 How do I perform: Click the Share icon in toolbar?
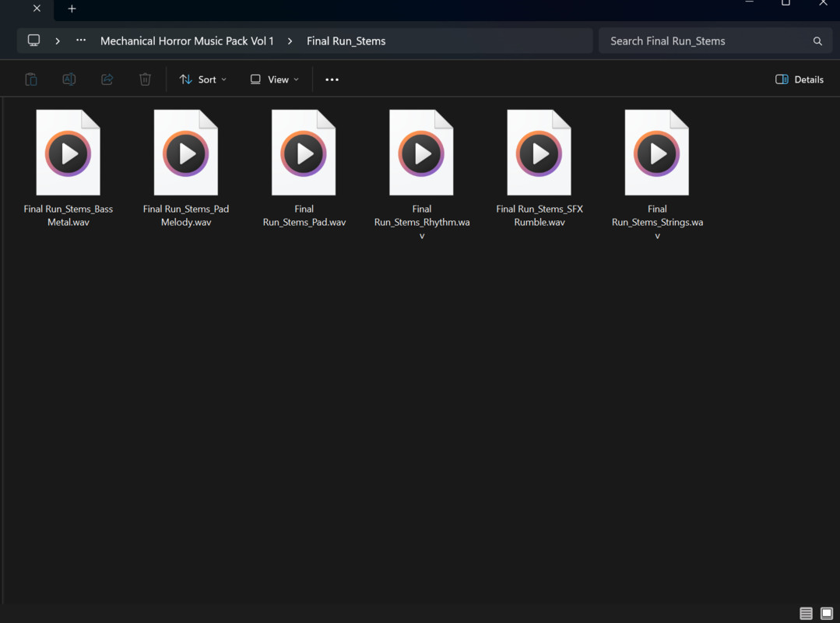(107, 79)
